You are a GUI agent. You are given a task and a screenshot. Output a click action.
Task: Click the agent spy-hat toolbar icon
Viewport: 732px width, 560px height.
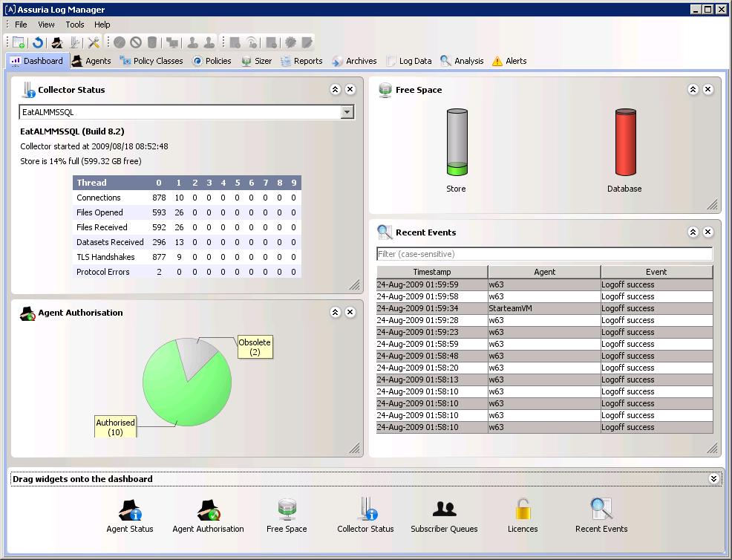[x=57, y=43]
